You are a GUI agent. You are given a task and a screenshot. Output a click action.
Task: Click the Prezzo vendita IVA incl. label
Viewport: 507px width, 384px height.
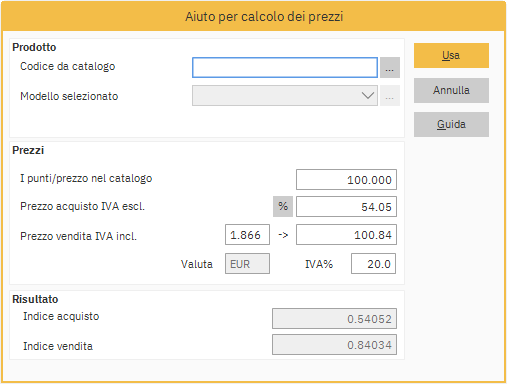(78, 236)
